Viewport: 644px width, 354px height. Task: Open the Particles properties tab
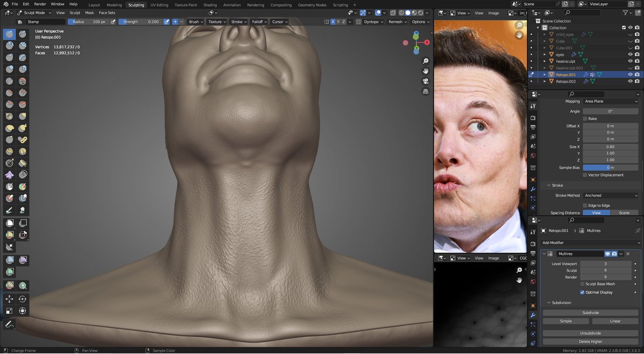pyautogui.click(x=533, y=325)
